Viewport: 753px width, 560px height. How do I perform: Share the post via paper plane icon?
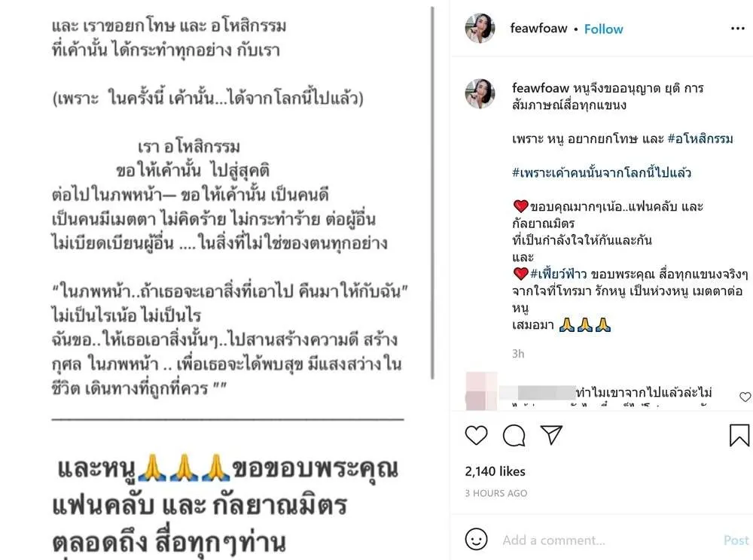pos(551,435)
